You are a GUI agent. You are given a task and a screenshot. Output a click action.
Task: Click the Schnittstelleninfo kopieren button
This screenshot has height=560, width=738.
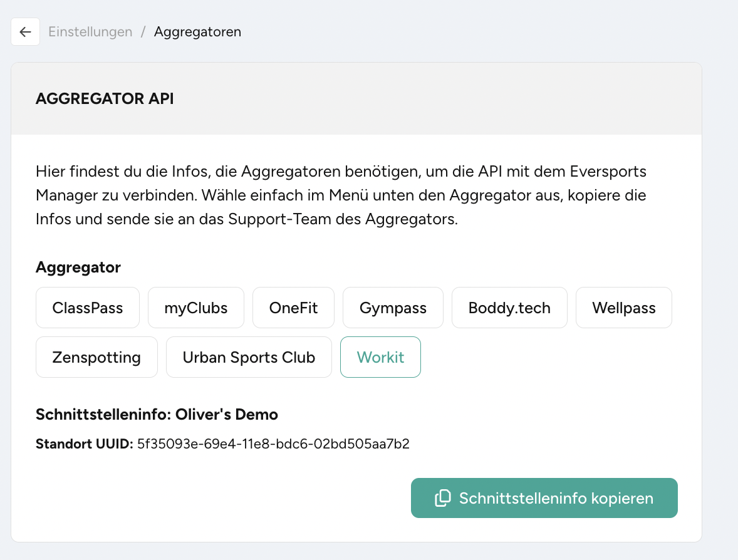(x=544, y=498)
